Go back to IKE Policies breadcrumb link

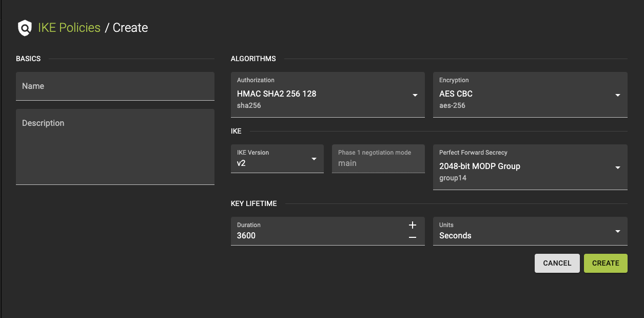click(69, 28)
